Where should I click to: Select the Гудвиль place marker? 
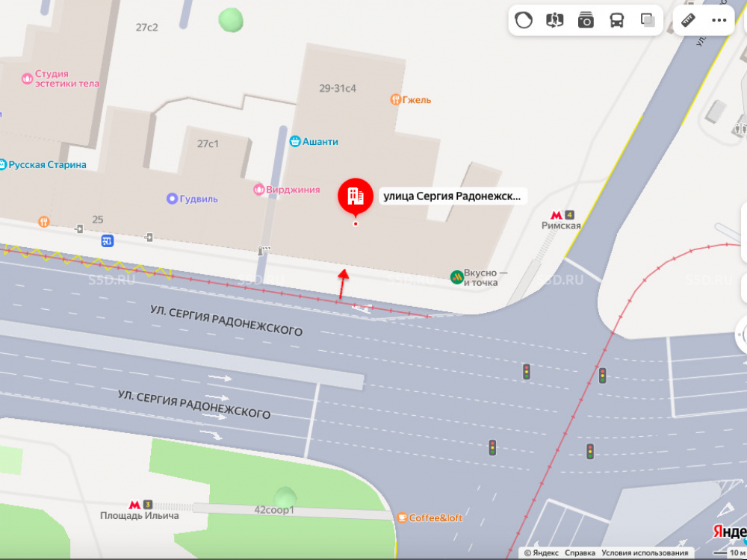tap(192, 199)
